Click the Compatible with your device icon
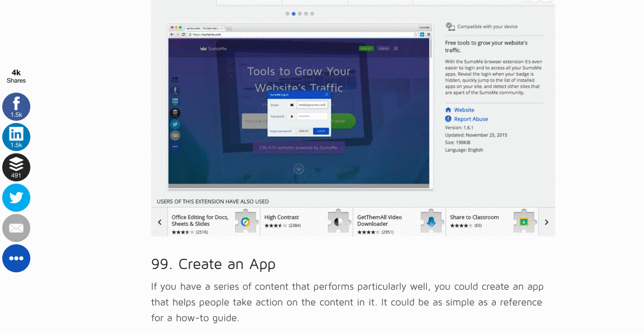Viewport: 644px width, 333px height. [x=450, y=27]
